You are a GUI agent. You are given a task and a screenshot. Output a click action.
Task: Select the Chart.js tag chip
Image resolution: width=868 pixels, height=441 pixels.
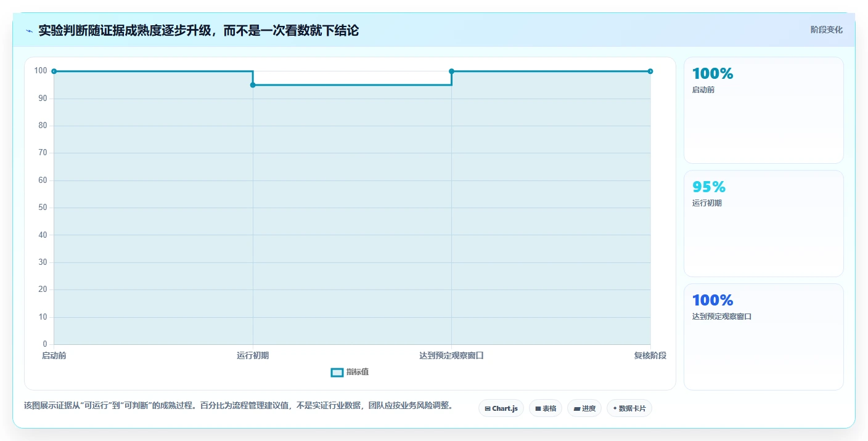coord(501,408)
